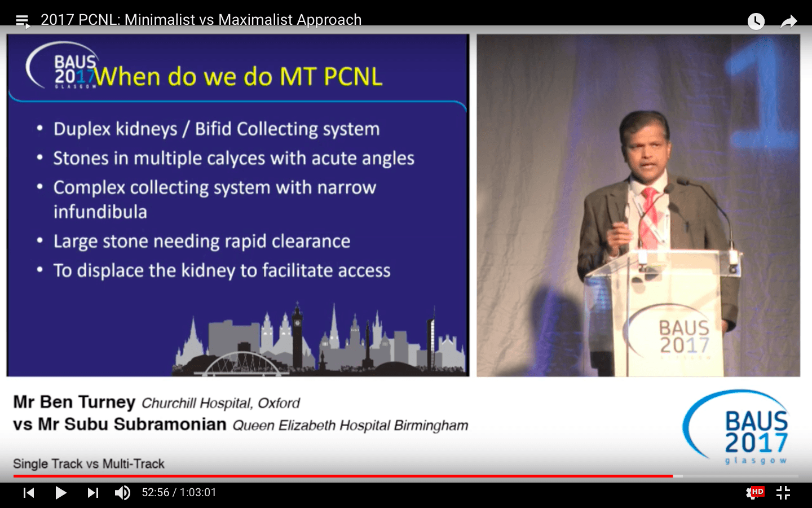Open the video title '2017 PCNL: Minimalist vs Maximalist Approach'
The width and height of the screenshot is (812, 508).
tap(201, 20)
